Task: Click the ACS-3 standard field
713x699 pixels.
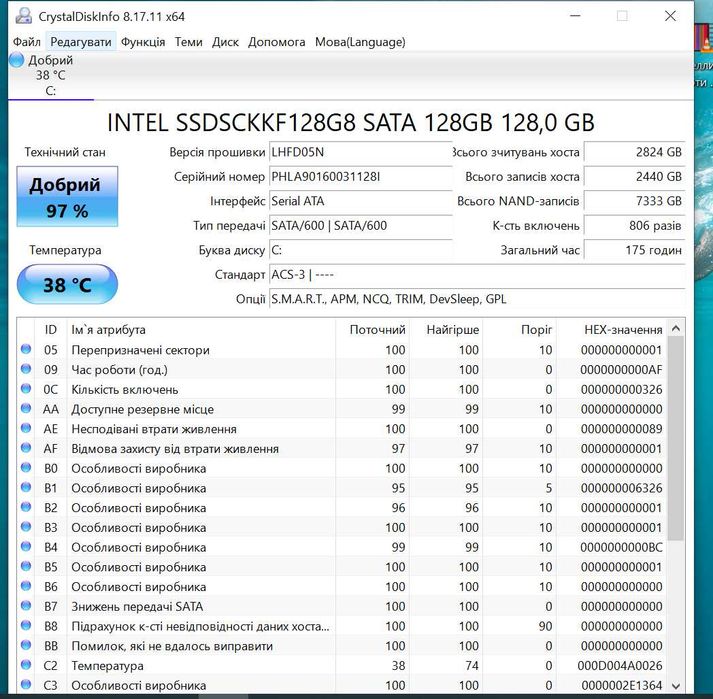Action: click(x=477, y=275)
